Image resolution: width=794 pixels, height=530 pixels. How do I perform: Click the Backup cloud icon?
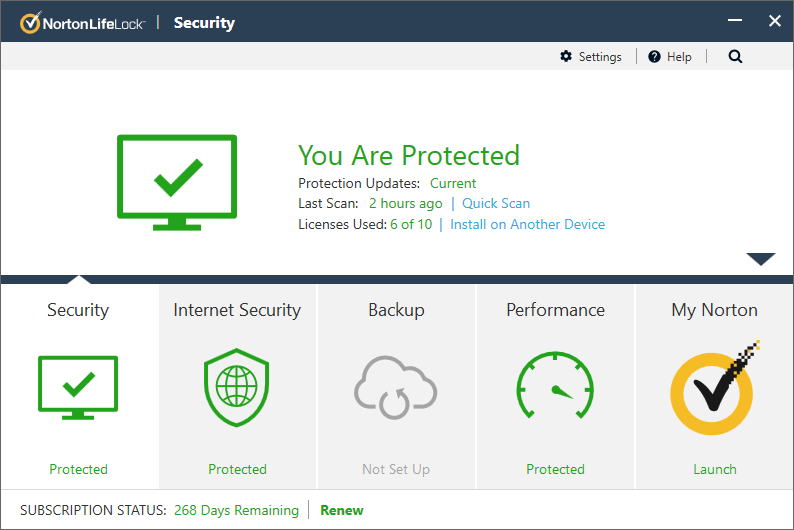[x=396, y=389]
